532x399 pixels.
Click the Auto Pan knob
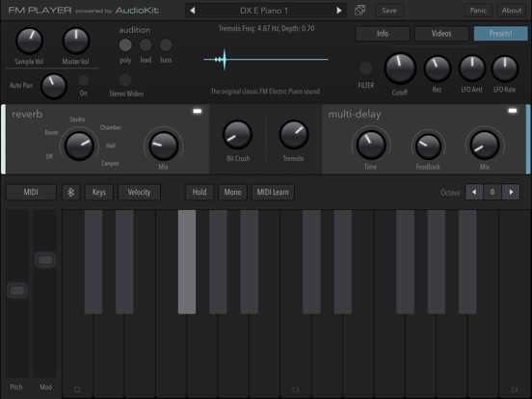pyautogui.click(x=54, y=86)
